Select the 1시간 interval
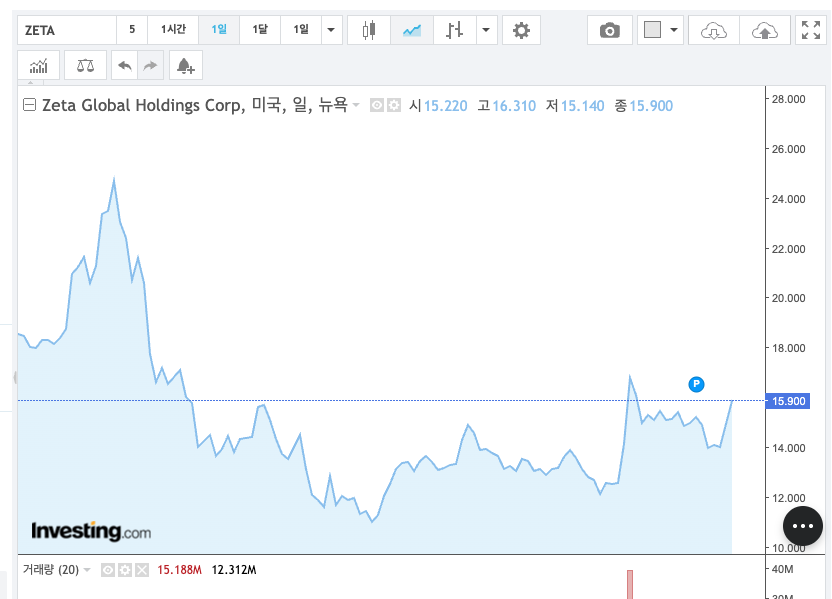832x599 pixels. 173,30
